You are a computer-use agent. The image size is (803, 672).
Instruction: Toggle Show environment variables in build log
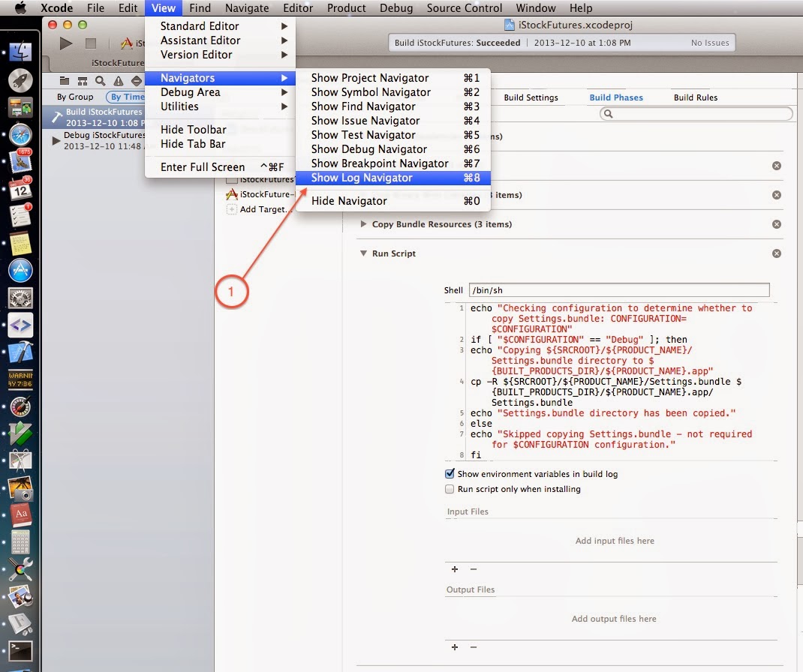click(x=450, y=473)
